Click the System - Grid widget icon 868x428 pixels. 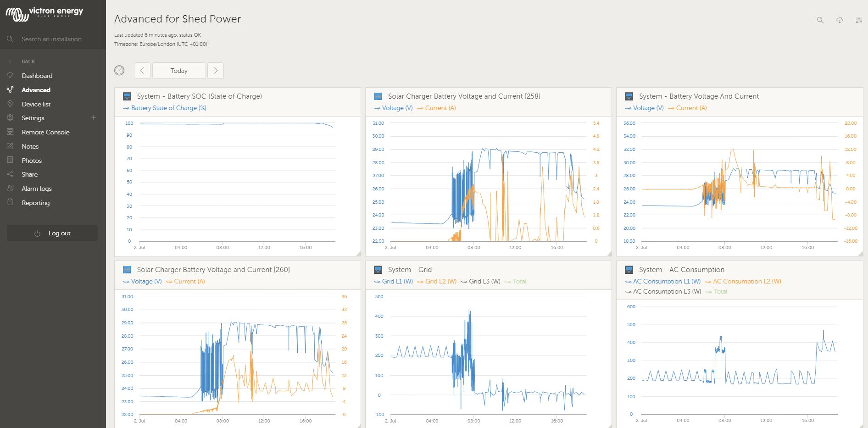[378, 270]
